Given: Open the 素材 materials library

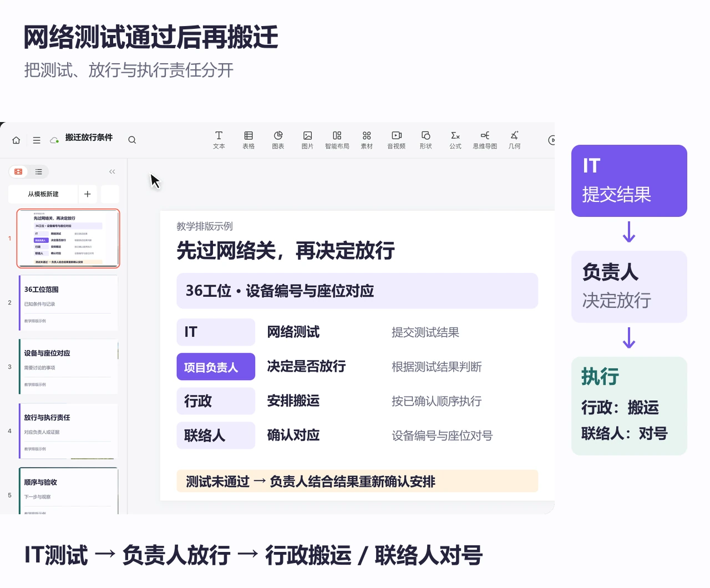Looking at the screenshot, I should coord(367,140).
